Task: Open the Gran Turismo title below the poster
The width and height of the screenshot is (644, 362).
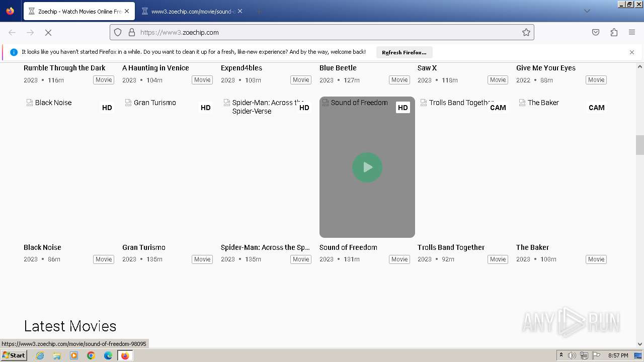Action: point(144,247)
